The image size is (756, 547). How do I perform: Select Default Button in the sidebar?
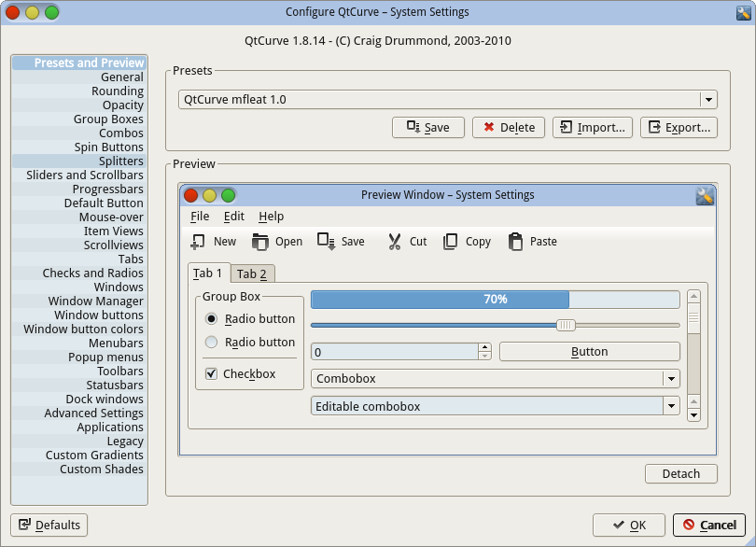(79, 203)
